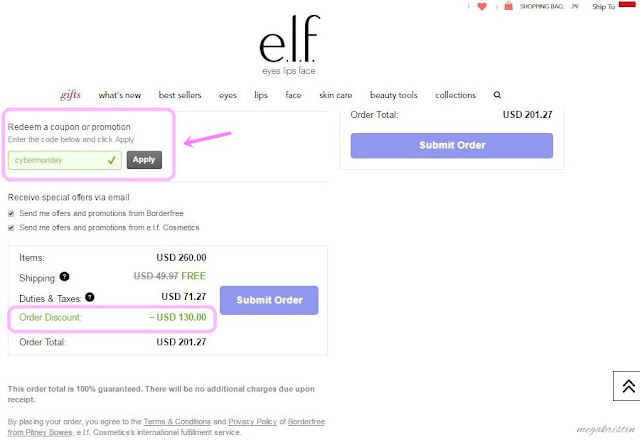The height and width of the screenshot is (440, 640).
Task: Toggle Borderfree offers and promotions checkbox
Action: point(12,213)
